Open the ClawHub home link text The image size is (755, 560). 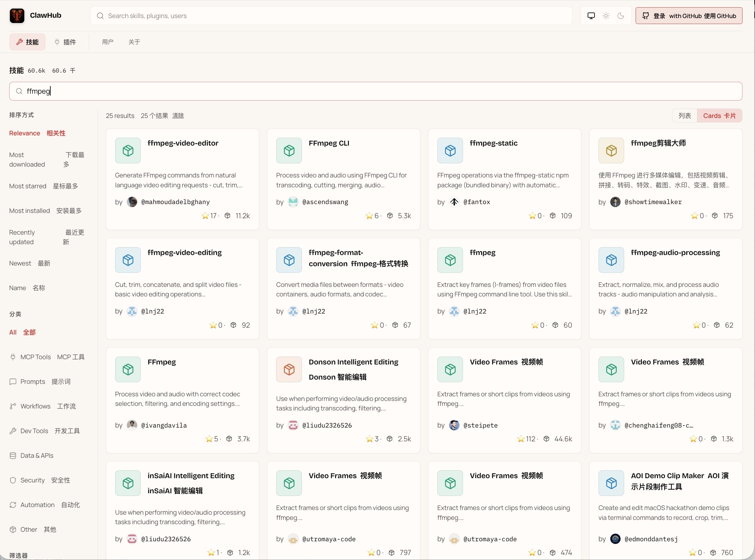click(x=45, y=15)
